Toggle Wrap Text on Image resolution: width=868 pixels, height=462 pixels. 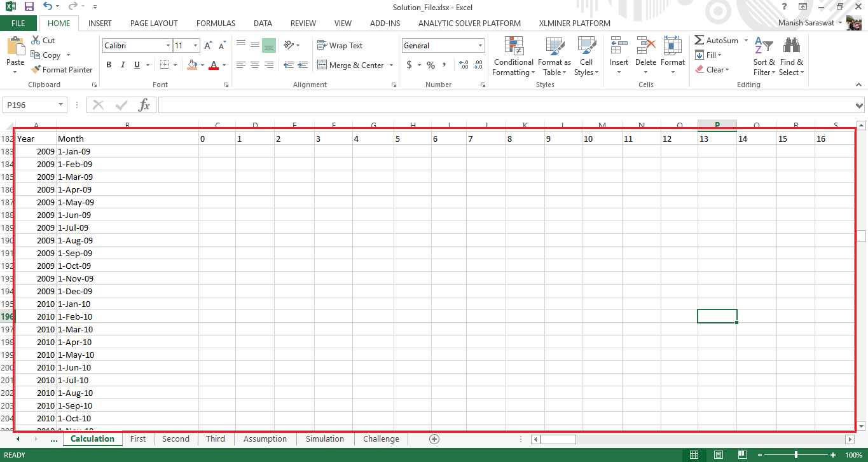coord(340,46)
